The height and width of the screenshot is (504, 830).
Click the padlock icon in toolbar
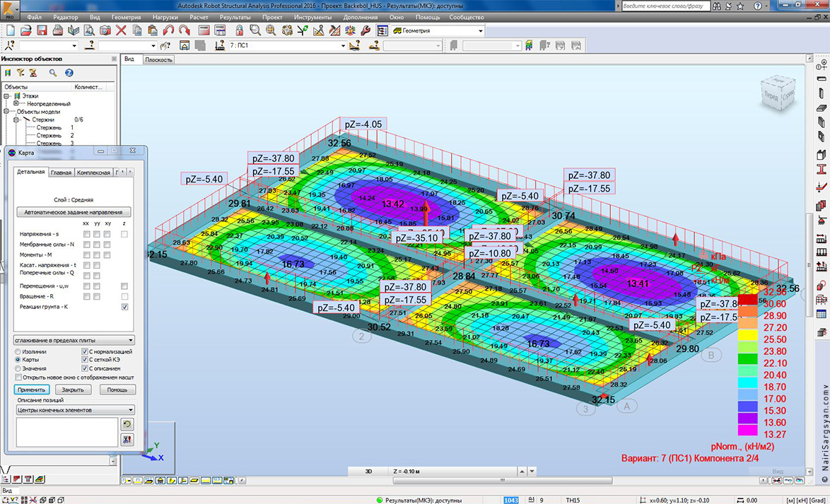239,30
